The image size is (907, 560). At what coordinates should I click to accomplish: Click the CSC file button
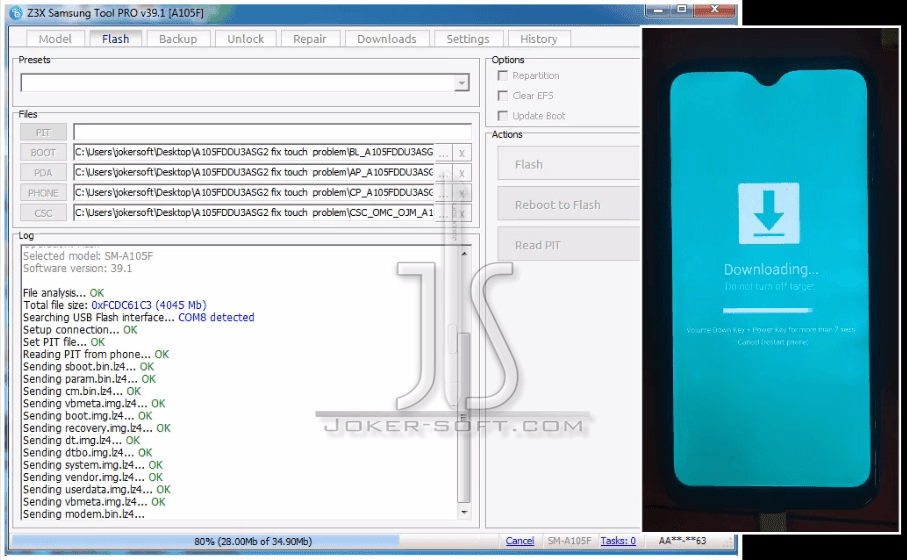[43, 213]
